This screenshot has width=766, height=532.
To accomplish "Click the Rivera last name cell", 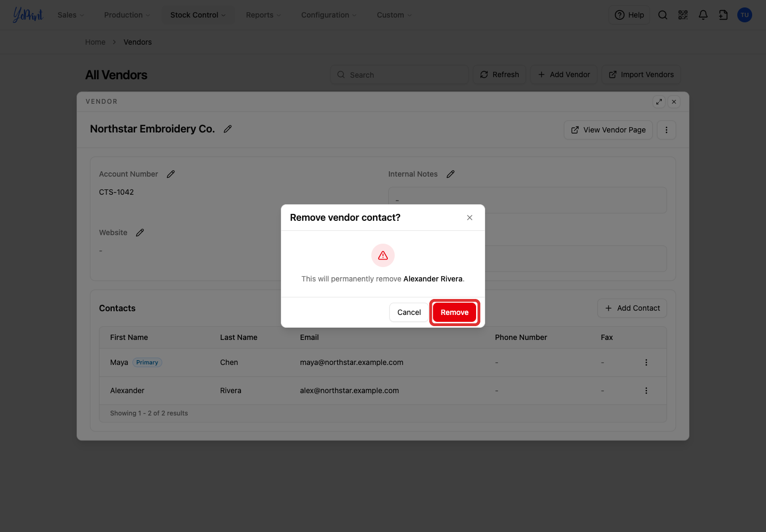I will 231,390.
